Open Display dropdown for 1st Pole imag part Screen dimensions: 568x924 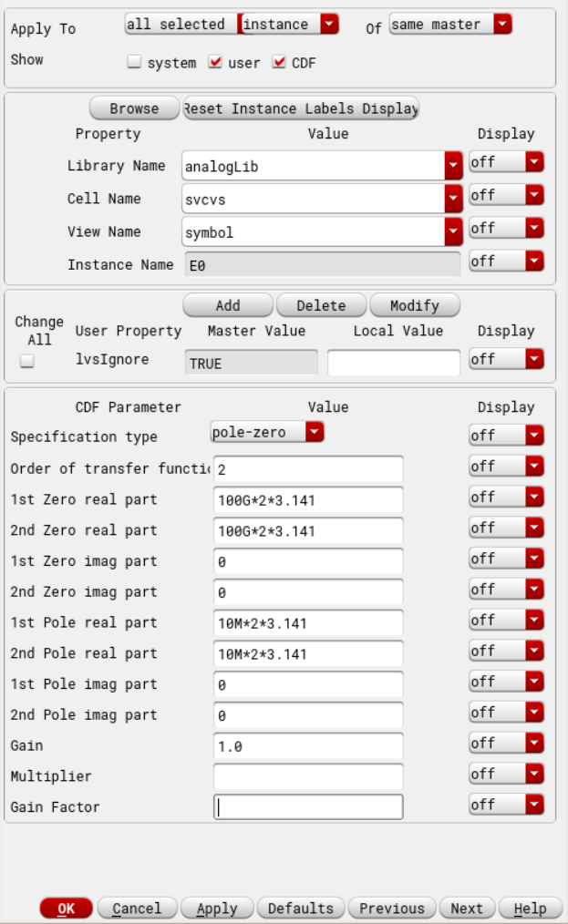click(x=506, y=682)
